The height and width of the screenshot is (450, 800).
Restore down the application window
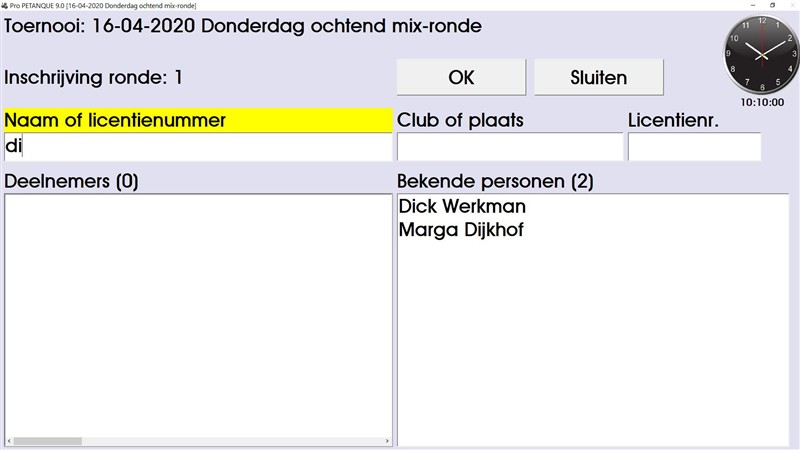(x=770, y=5)
